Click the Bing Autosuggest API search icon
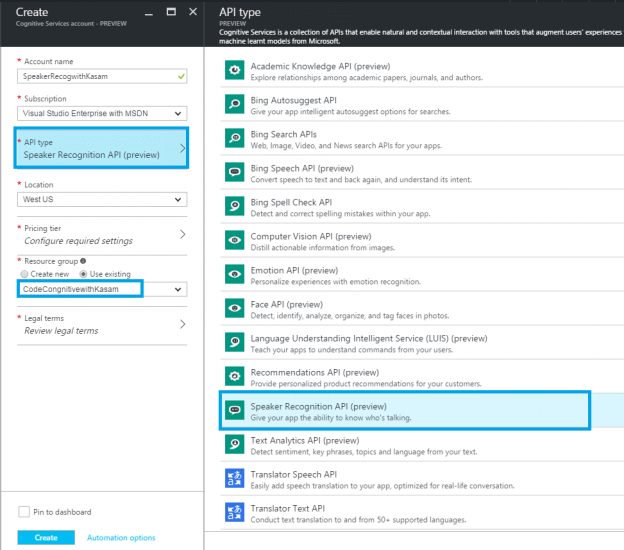This screenshot has height=550, width=624. pos(234,104)
